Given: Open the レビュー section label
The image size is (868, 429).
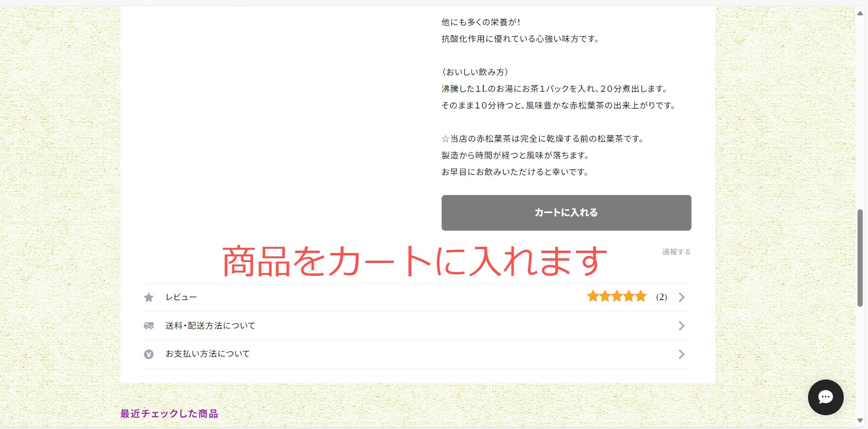Looking at the screenshot, I should click(x=181, y=297).
